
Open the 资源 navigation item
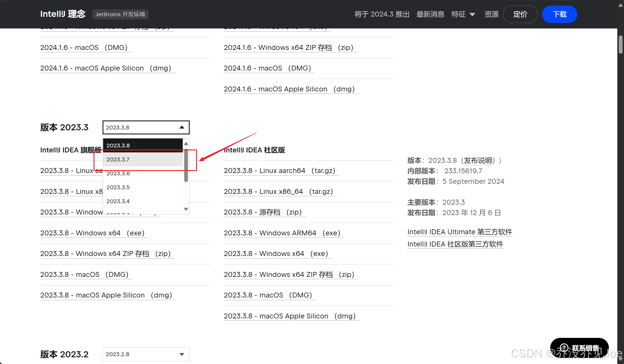[x=491, y=14]
